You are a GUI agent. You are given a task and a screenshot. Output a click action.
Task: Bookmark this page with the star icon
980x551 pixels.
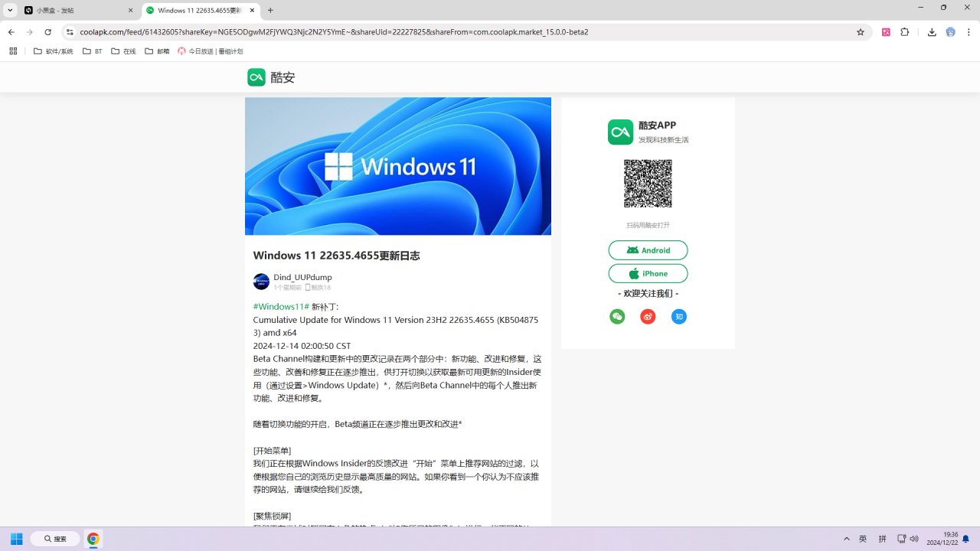coord(861,32)
